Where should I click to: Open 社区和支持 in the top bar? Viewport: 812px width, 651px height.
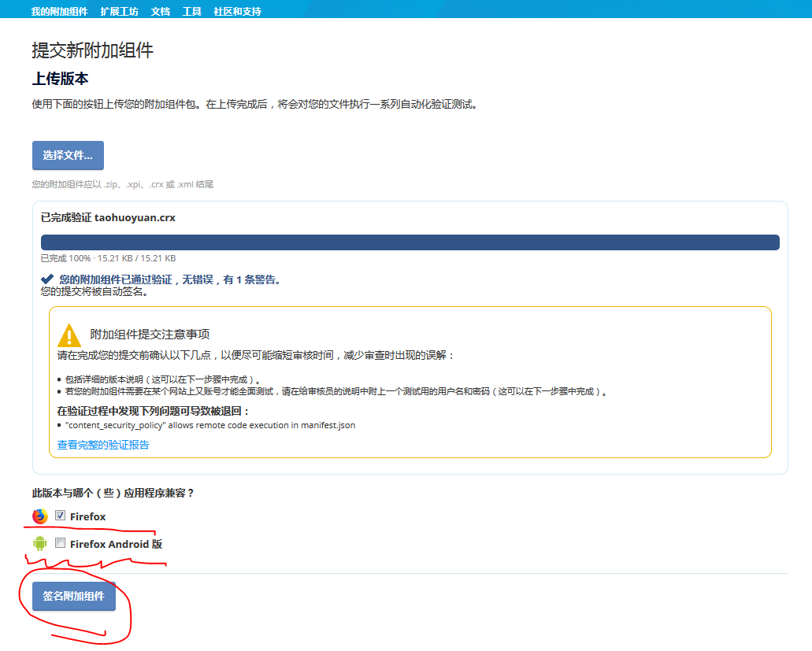(237, 12)
